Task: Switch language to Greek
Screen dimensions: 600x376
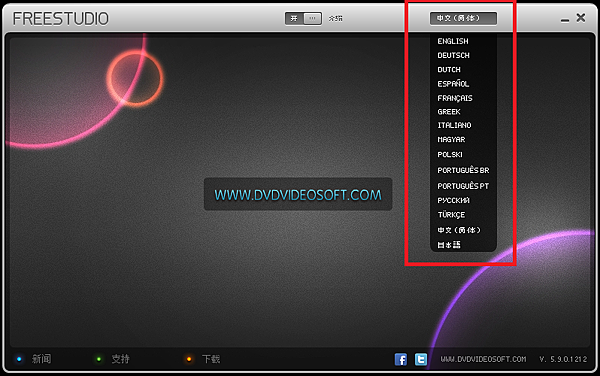Action: point(449,112)
